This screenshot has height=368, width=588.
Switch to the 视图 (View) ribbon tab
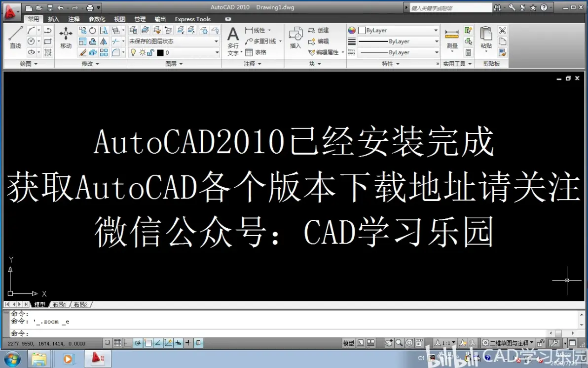pyautogui.click(x=120, y=19)
